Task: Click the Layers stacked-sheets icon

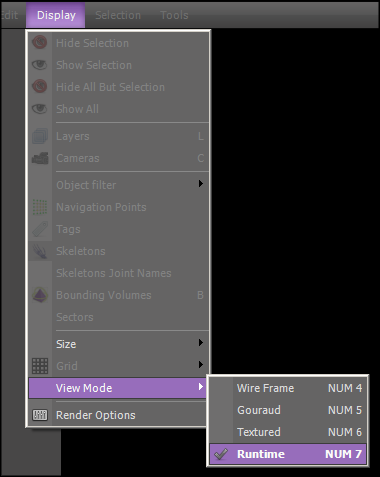Action: pos(40,136)
